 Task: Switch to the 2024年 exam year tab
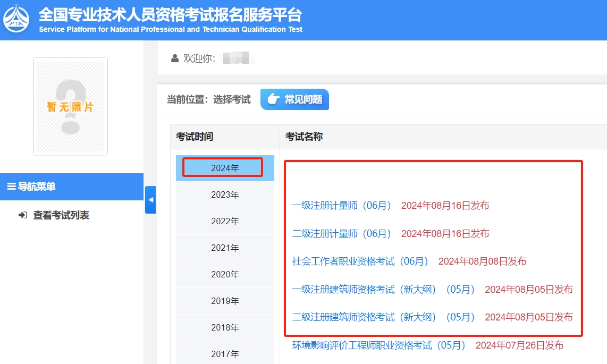tap(224, 167)
